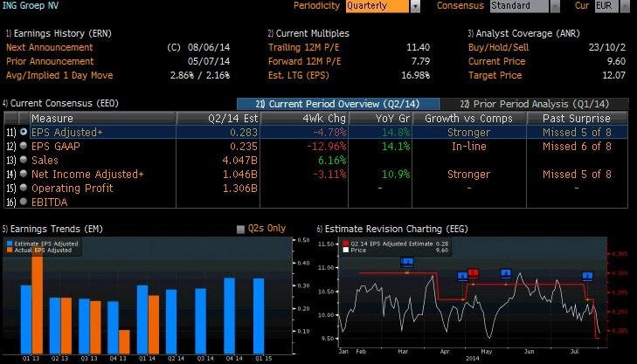Viewport: 637px width, 364px height.
Task: Open the Current Multiples section
Action: tap(308, 33)
